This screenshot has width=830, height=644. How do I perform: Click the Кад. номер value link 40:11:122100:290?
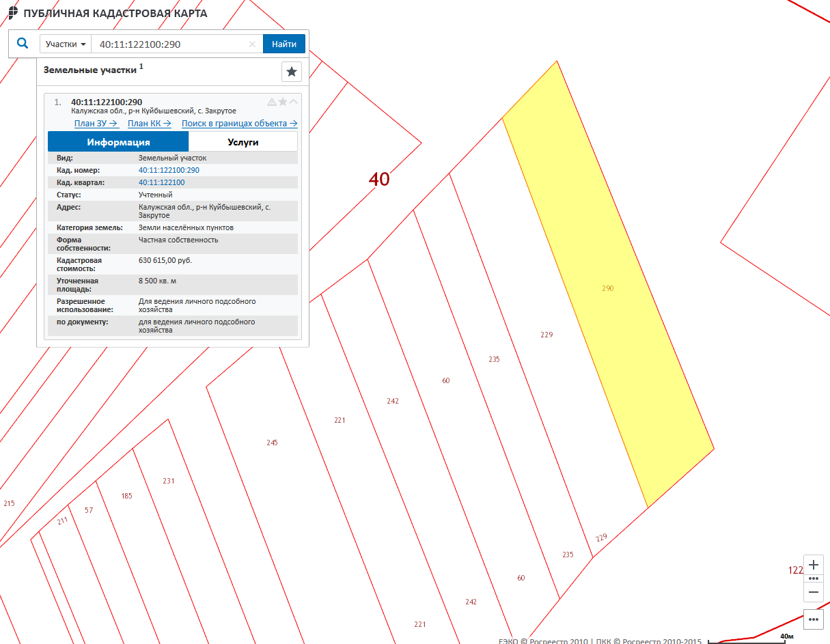point(169,170)
